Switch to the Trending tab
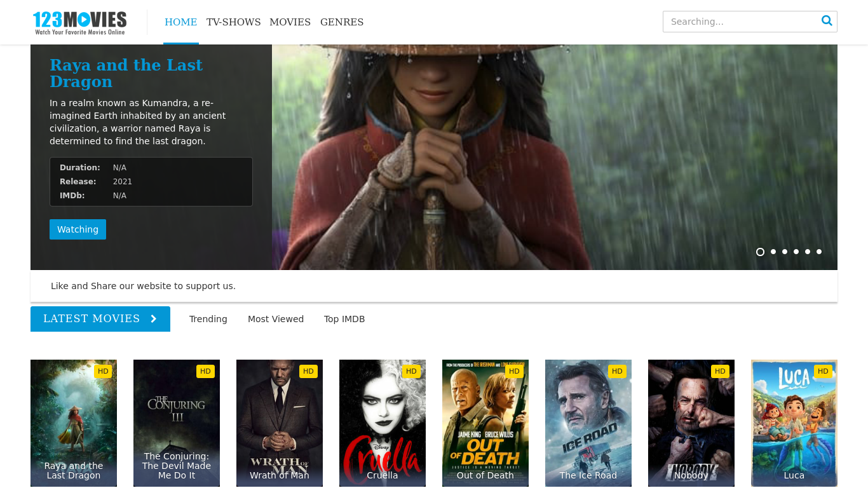This screenshot has width=868, height=488. 208,319
